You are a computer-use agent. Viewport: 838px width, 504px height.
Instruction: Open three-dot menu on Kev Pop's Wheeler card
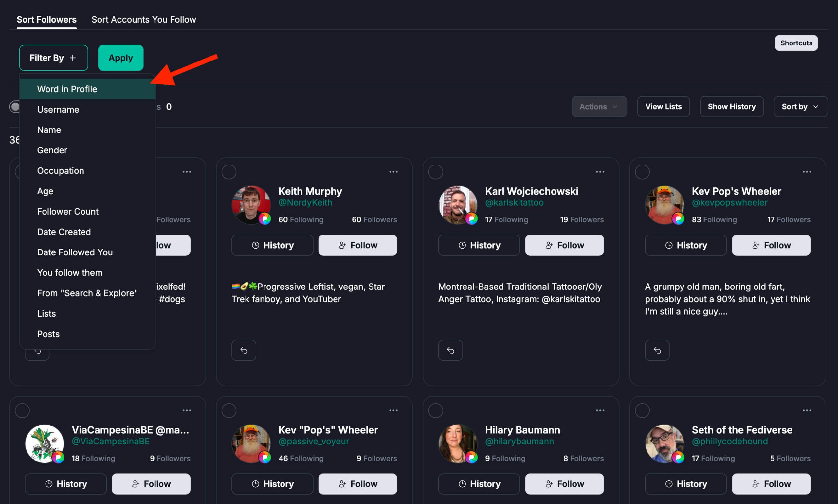point(807,172)
